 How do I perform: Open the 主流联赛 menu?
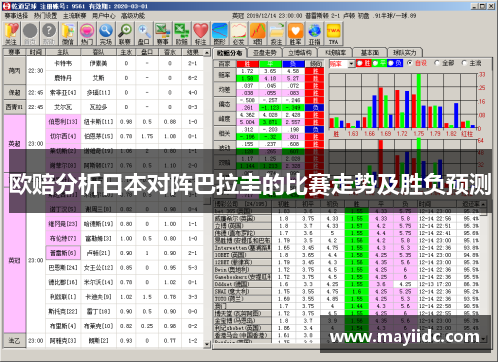point(75,16)
